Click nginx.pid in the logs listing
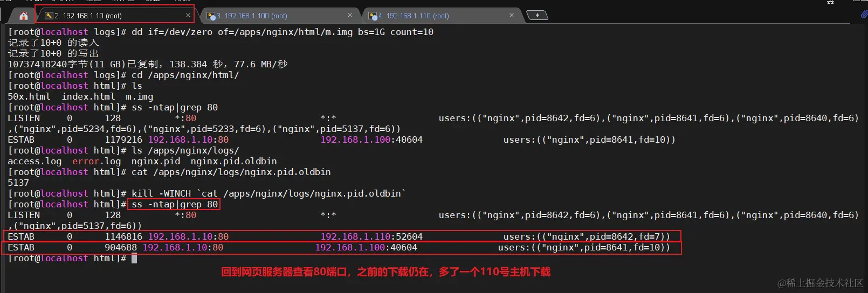The height and width of the screenshot is (293, 868). pos(156,161)
